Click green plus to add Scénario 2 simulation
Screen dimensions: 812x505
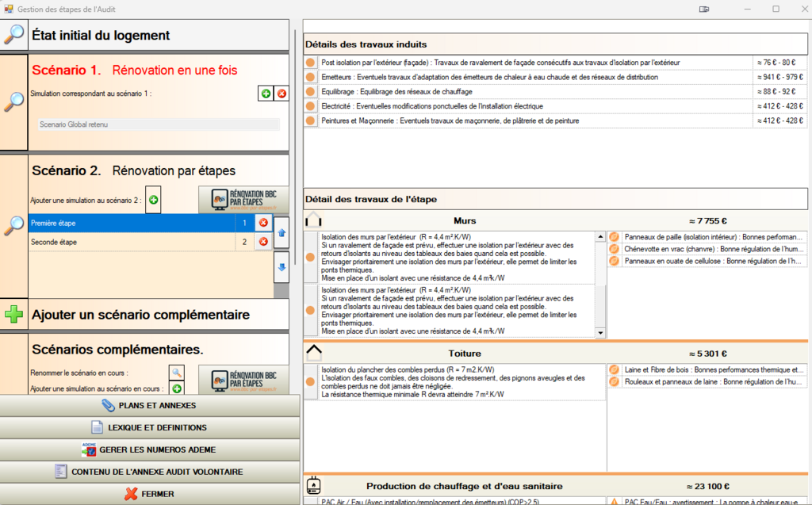(153, 201)
